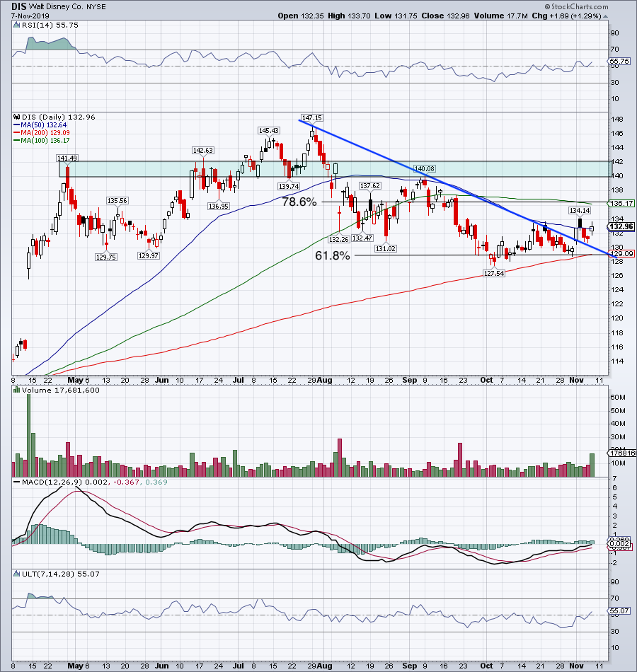Click the MACD 0.002 right-axis tag
The height and width of the screenshot is (672, 637).
tap(620, 544)
